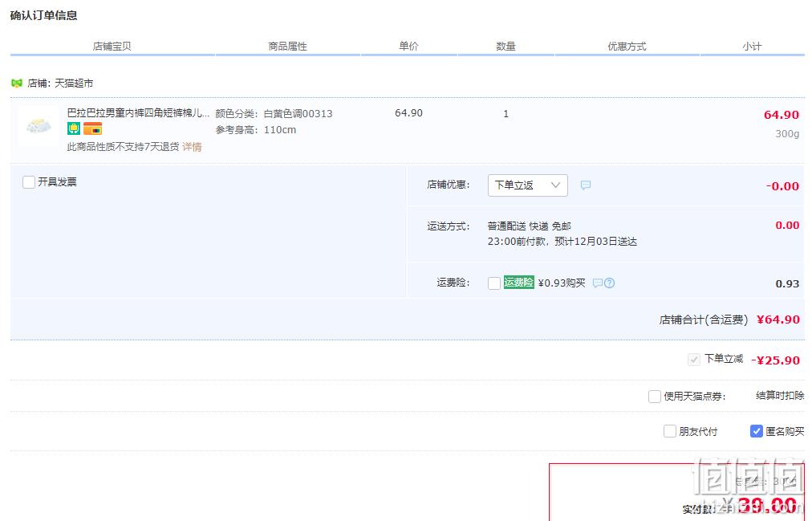
Task: Click the 确认订单信息 heading
Action: [43, 15]
